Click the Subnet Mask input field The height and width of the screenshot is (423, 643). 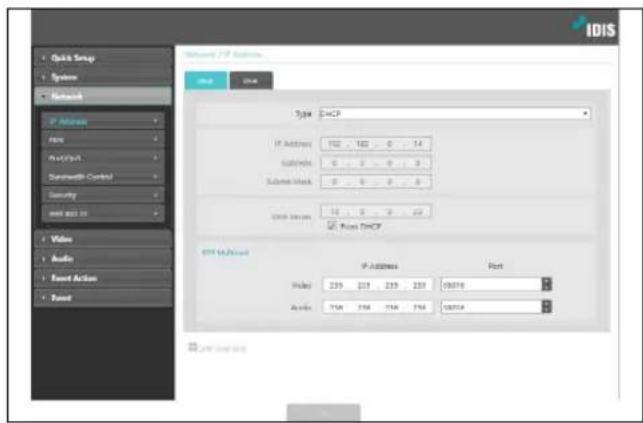coord(376,182)
